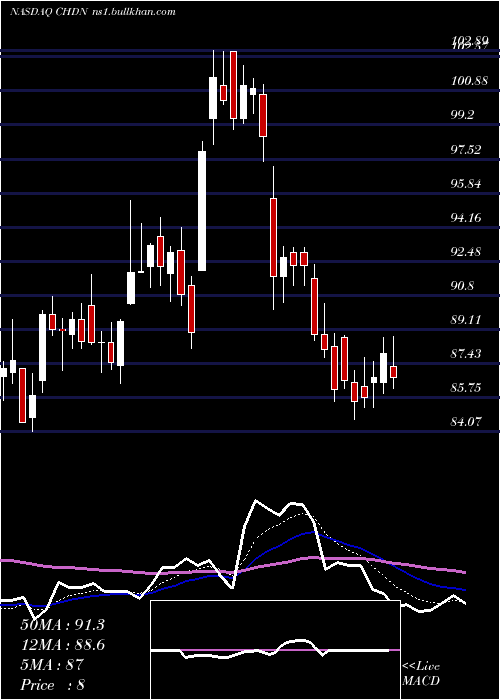This screenshot has height=700, width=500.
Task: Click the <<Live MACD label
Action: 421,673
